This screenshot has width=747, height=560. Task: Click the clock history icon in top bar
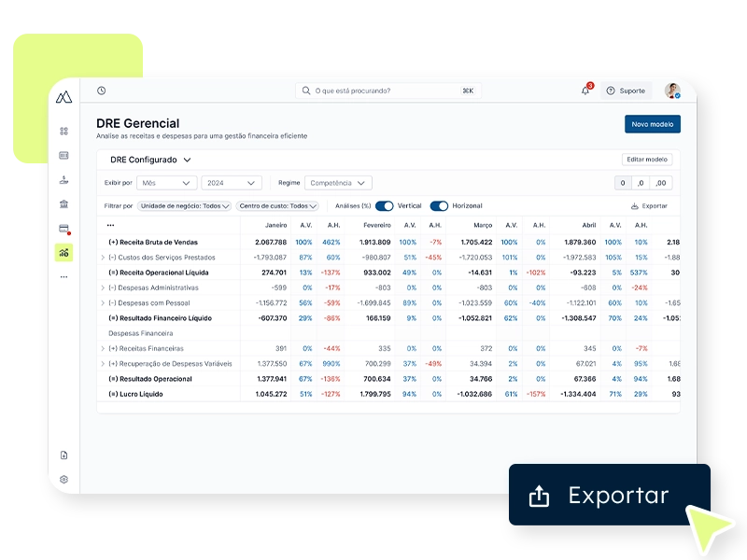click(x=101, y=91)
